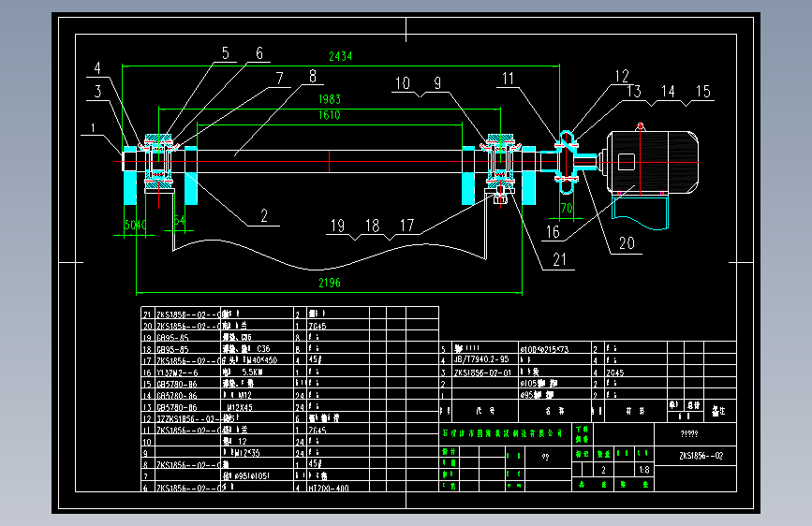Select the 1:8 scale value in title block
Image resolution: width=812 pixels, height=526 pixels.
point(644,470)
